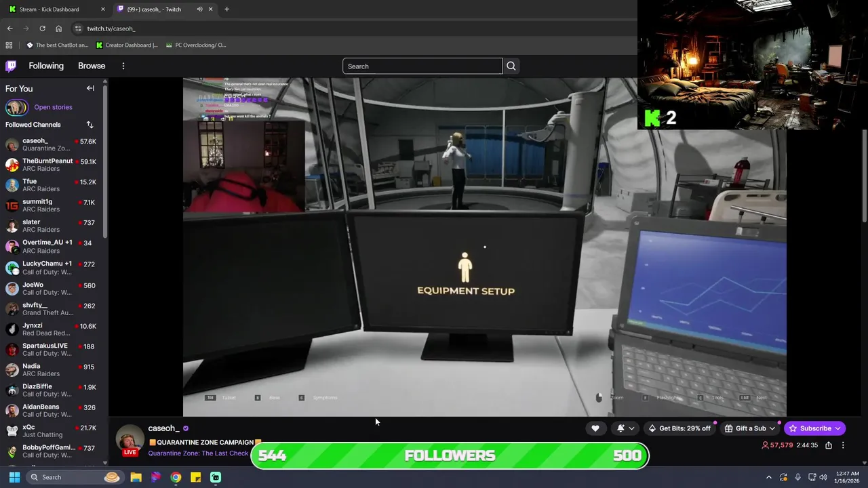Click xQc channel avatar
Image resolution: width=868 pixels, height=488 pixels.
[x=12, y=431]
